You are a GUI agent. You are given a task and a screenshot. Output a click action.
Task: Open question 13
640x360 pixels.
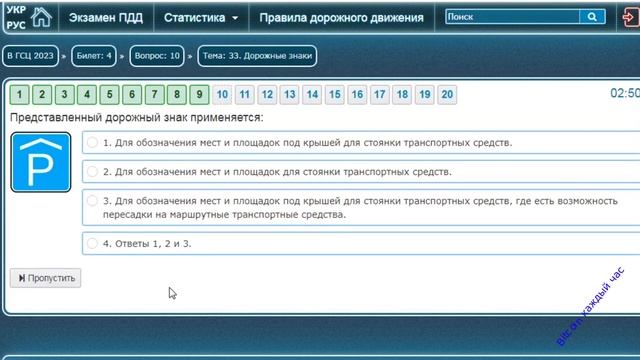point(289,95)
